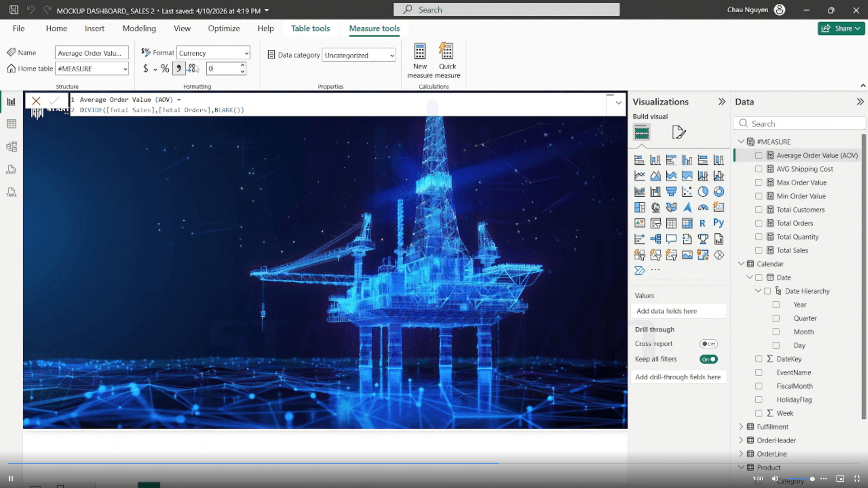Open Format visual pane icon
Image resolution: width=868 pixels, height=488 pixels.
(x=678, y=133)
